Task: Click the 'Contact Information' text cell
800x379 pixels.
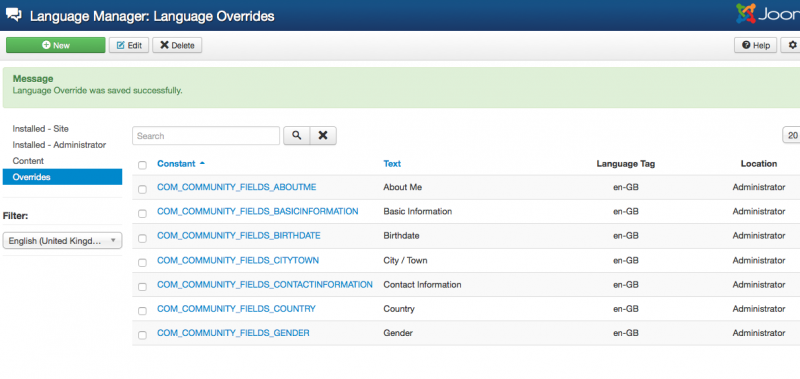Action: pos(422,285)
